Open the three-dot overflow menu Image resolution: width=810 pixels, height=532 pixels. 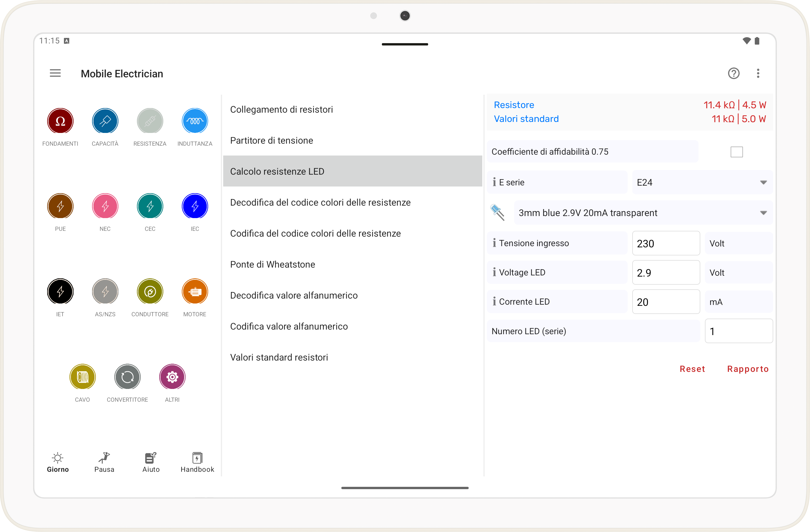pos(758,74)
